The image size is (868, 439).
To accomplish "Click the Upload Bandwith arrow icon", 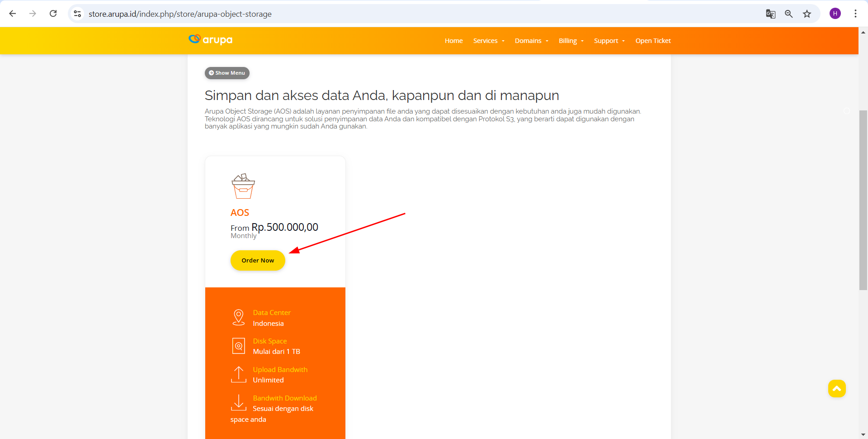I will (239, 374).
